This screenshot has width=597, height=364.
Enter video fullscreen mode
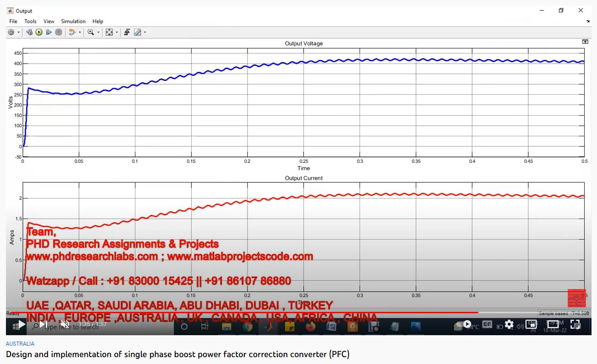[x=575, y=325]
